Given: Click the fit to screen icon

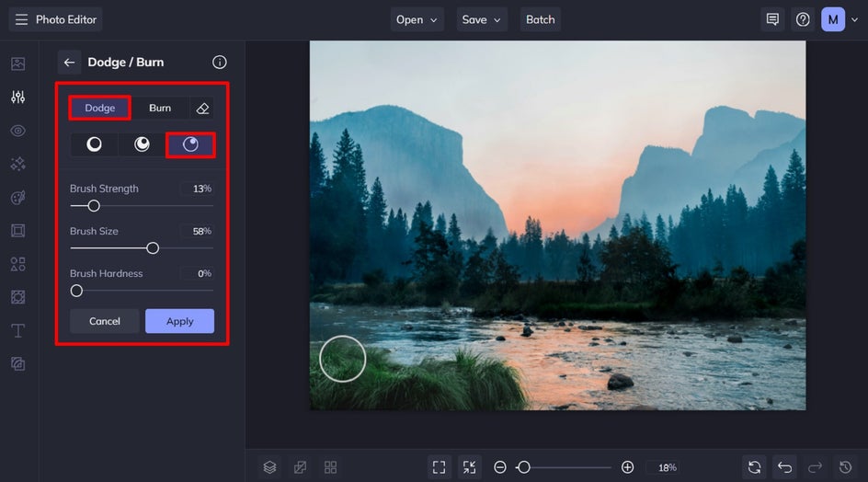Looking at the screenshot, I should point(439,467).
